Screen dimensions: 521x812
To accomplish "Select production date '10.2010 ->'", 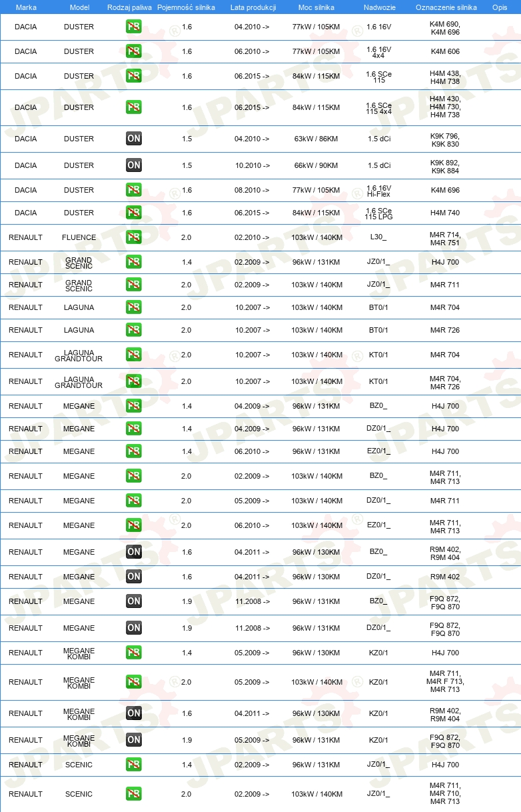I will pyautogui.click(x=253, y=165).
